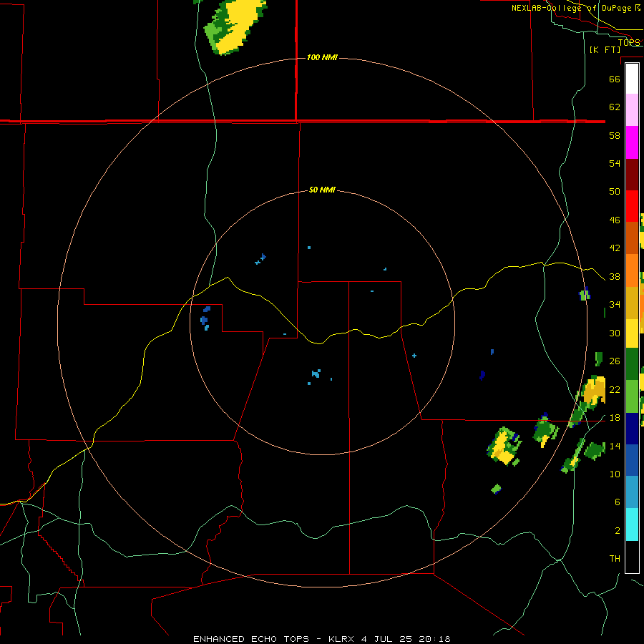Select the '46' scale label
This screenshot has width=644, height=644.
click(x=615, y=220)
